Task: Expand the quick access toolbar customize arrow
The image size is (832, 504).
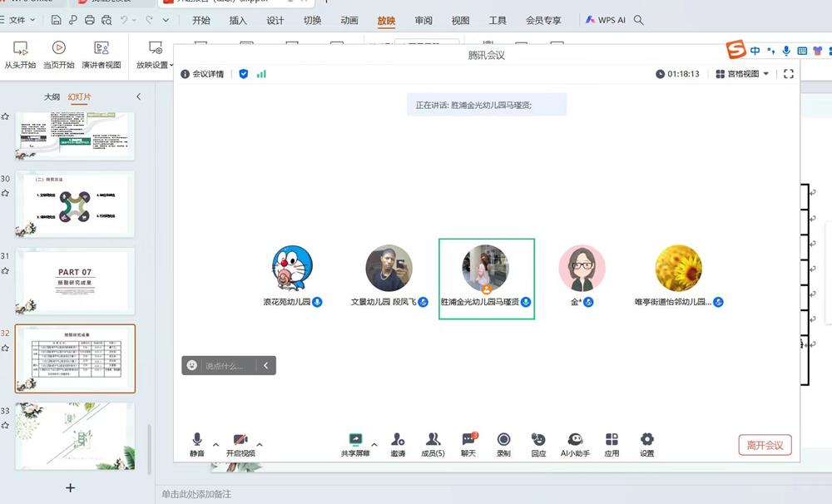Action: pos(166,20)
